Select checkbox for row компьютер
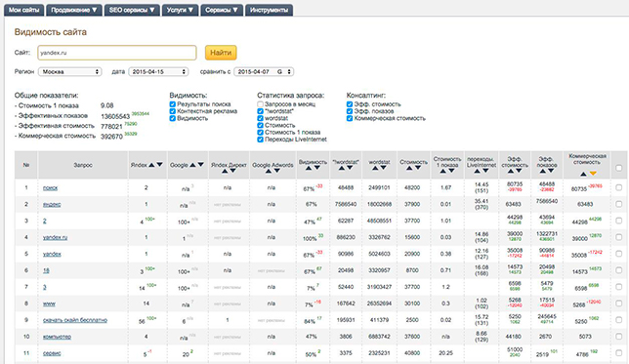The image size is (629, 364). point(618,337)
